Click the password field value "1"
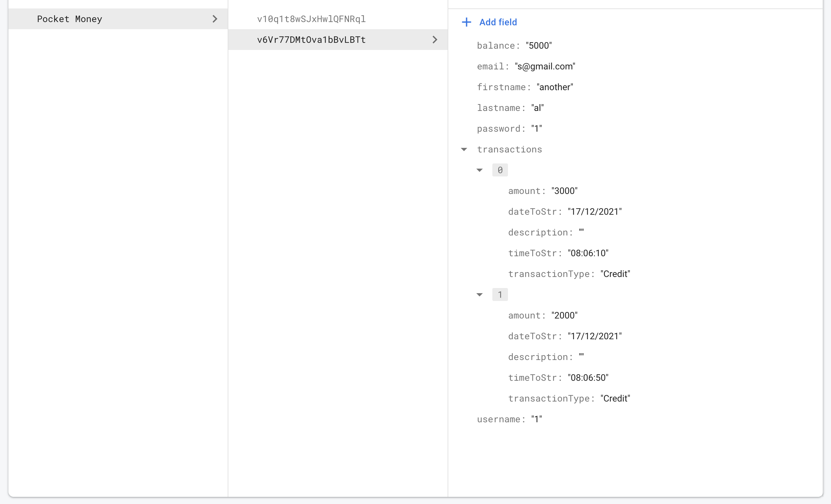831x504 pixels. [536, 129]
